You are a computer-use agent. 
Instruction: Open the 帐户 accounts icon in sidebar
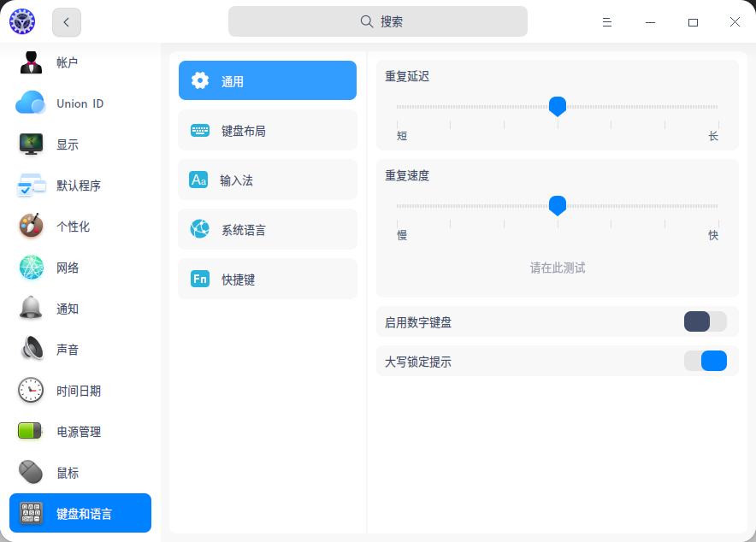(x=32, y=62)
